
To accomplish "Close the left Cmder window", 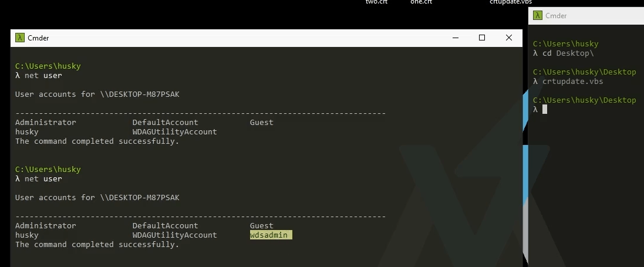I will coord(508,38).
